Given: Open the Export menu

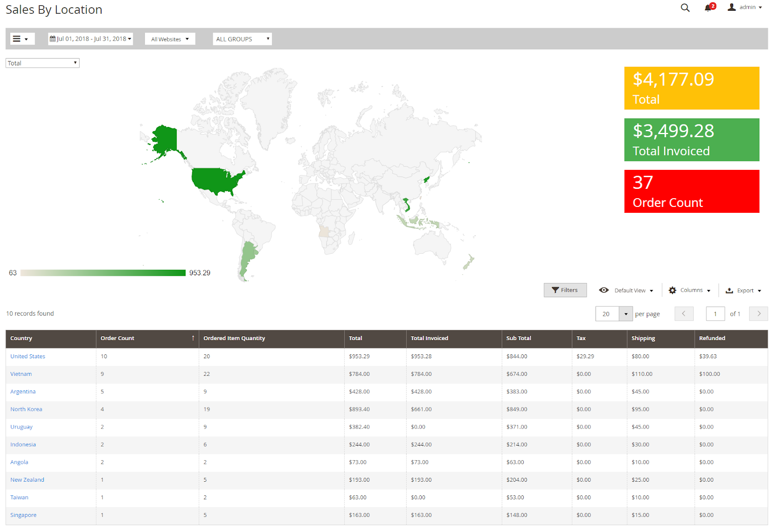Looking at the screenshot, I should tap(743, 290).
